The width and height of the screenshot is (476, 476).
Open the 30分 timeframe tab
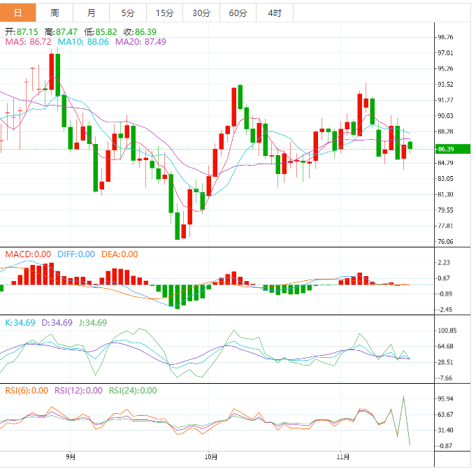tap(201, 13)
